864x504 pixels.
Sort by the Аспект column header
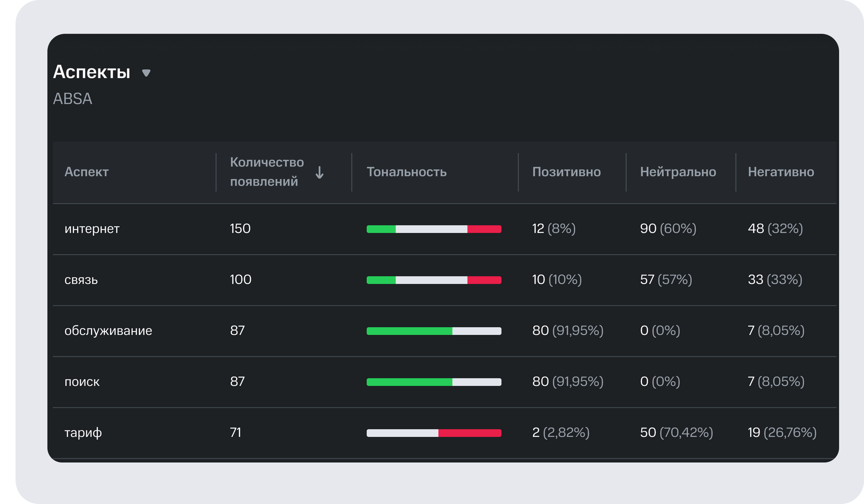click(86, 172)
